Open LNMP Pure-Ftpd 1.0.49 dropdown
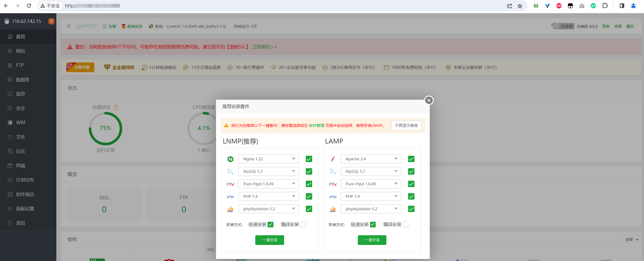This screenshot has height=261, width=644. [x=268, y=184]
